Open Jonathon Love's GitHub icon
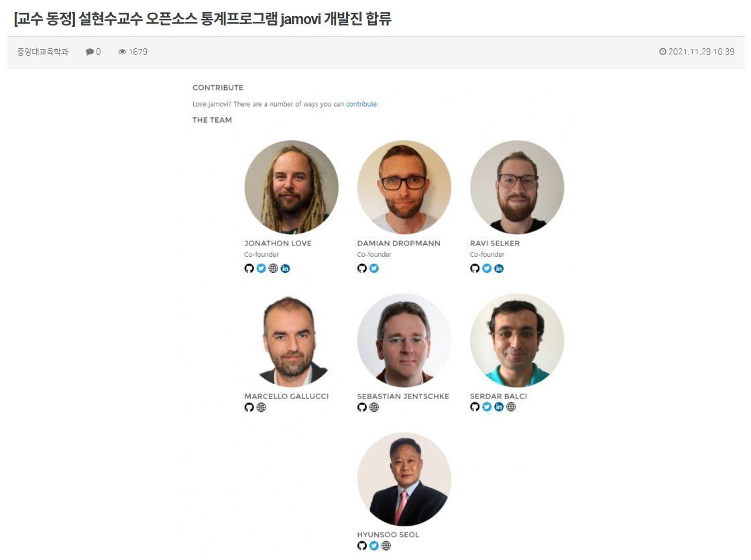Viewport: 751px width, 560px height. [249, 268]
